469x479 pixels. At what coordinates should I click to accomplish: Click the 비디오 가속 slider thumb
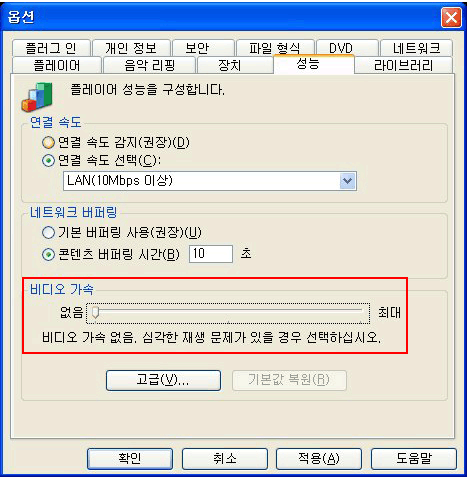(x=95, y=313)
